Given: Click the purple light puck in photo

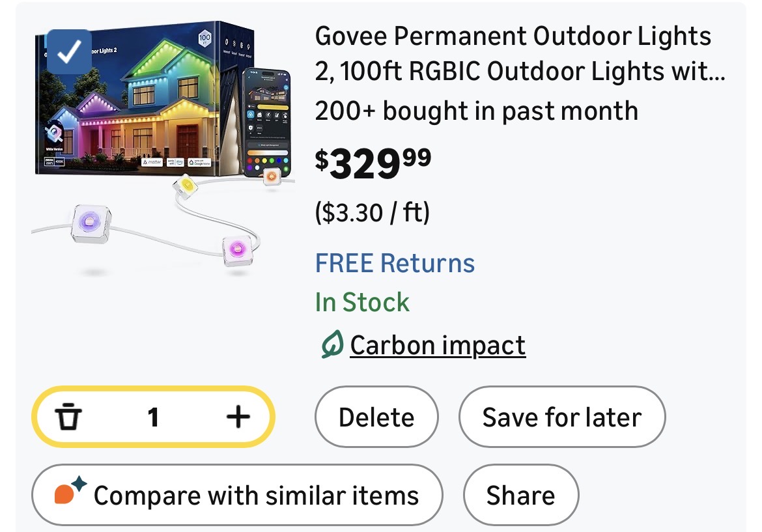Looking at the screenshot, I should [x=90, y=224].
